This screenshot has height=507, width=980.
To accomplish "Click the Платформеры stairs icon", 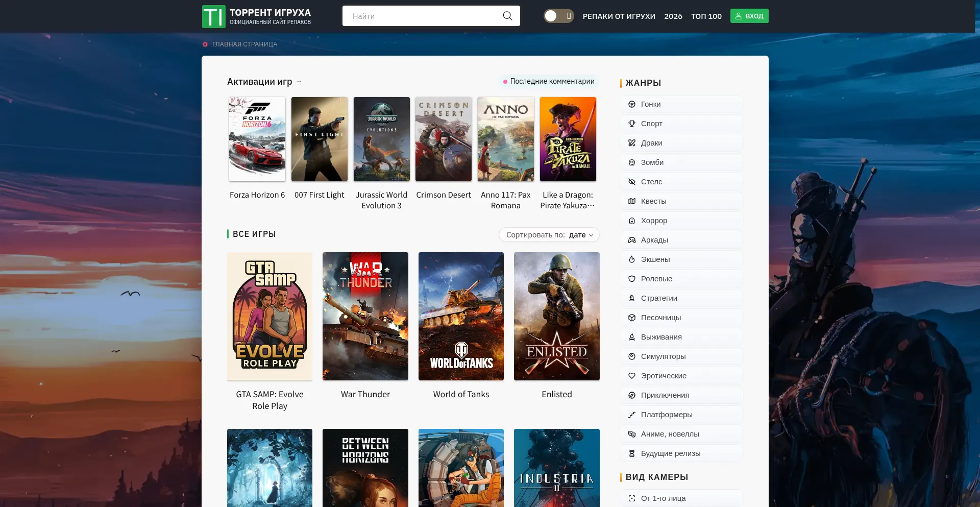I will point(632,415).
